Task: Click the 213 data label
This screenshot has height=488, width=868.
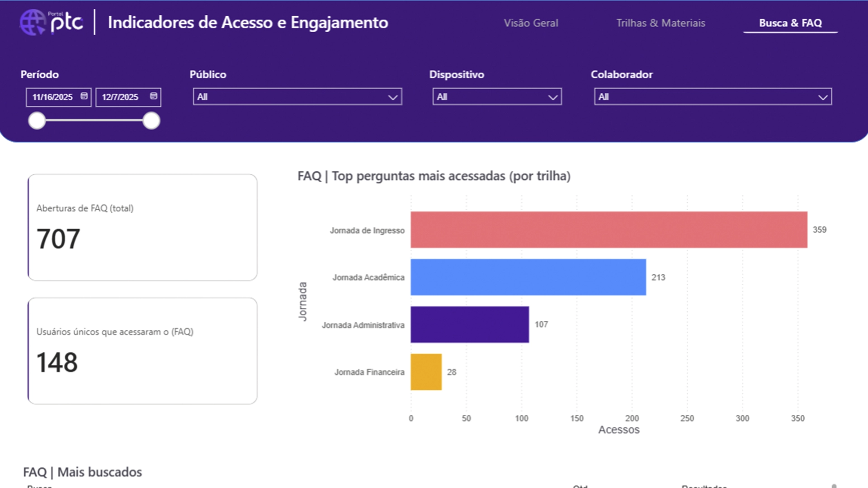Action: (658, 277)
